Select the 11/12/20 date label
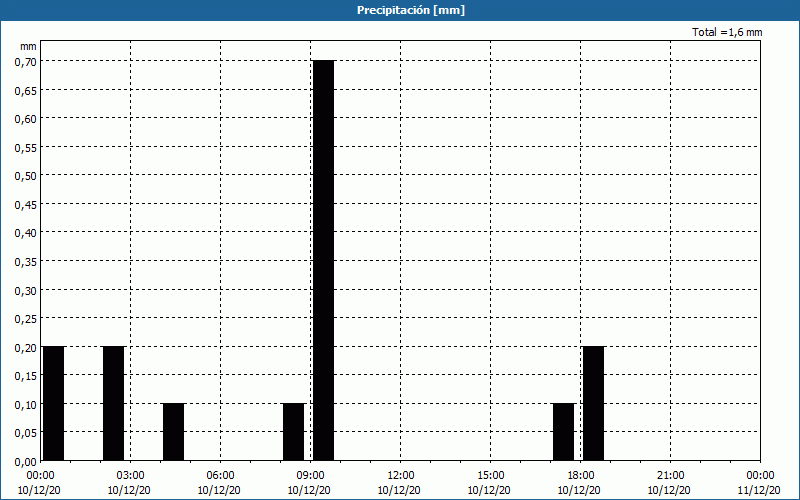 click(x=759, y=490)
